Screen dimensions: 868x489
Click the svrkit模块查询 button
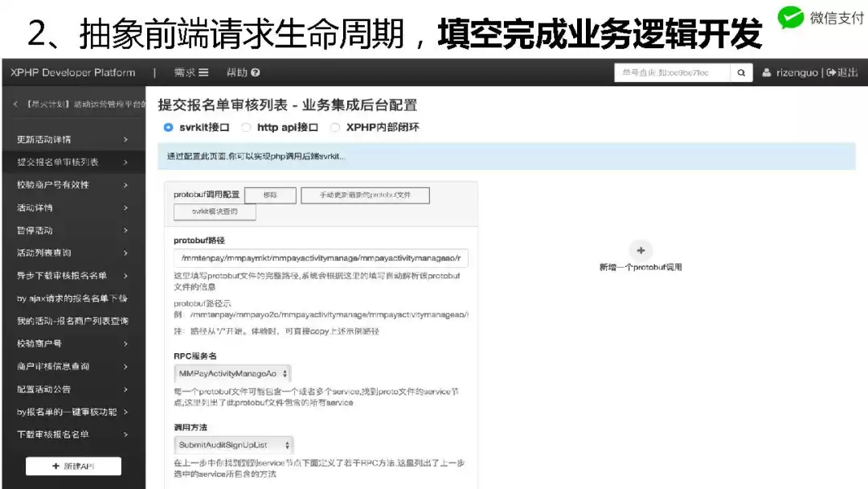click(x=215, y=212)
